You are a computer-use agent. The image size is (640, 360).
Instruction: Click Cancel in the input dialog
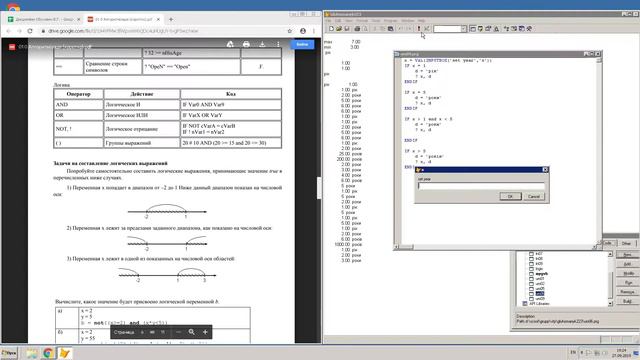tap(534, 196)
